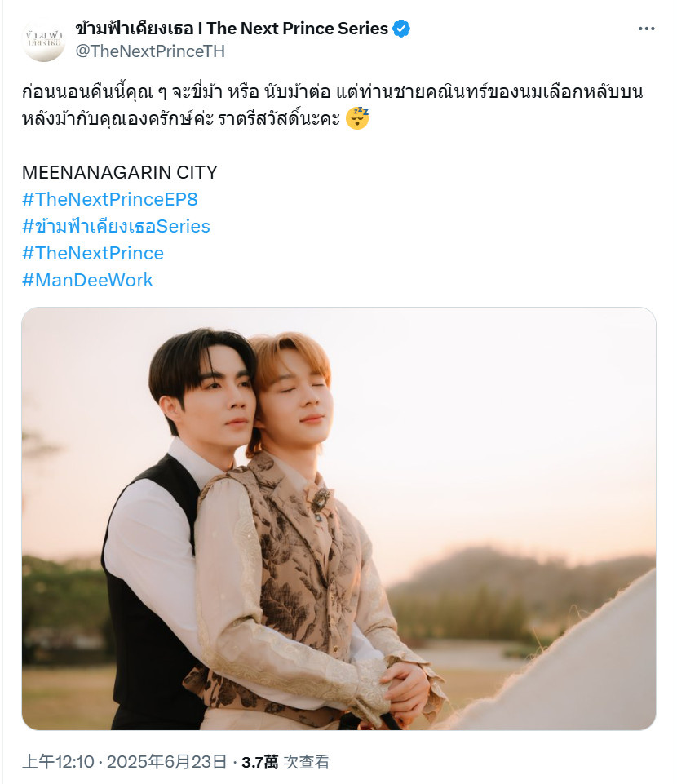The image size is (677, 784).
Task: Click the 3.7萬 view count
Action: tap(260, 762)
